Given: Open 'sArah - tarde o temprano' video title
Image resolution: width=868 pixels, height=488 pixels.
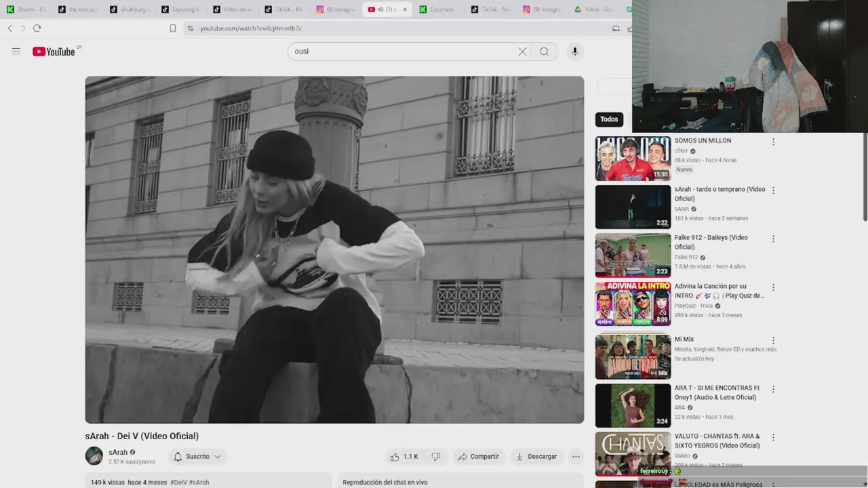Looking at the screenshot, I should pos(719,194).
